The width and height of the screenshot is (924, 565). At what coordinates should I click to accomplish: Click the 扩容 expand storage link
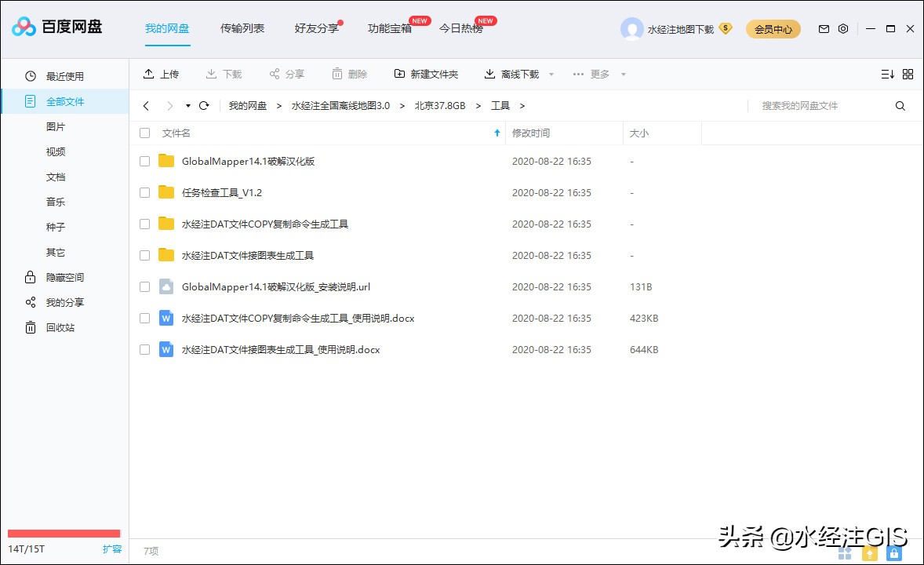pyautogui.click(x=112, y=549)
